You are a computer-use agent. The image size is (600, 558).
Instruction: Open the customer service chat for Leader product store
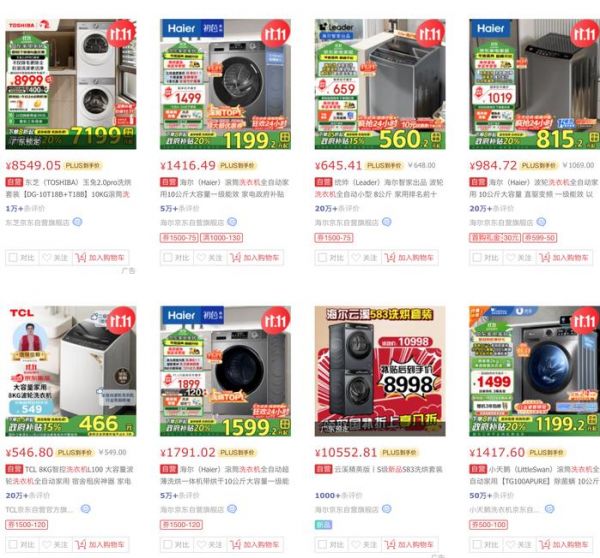pos(386,222)
